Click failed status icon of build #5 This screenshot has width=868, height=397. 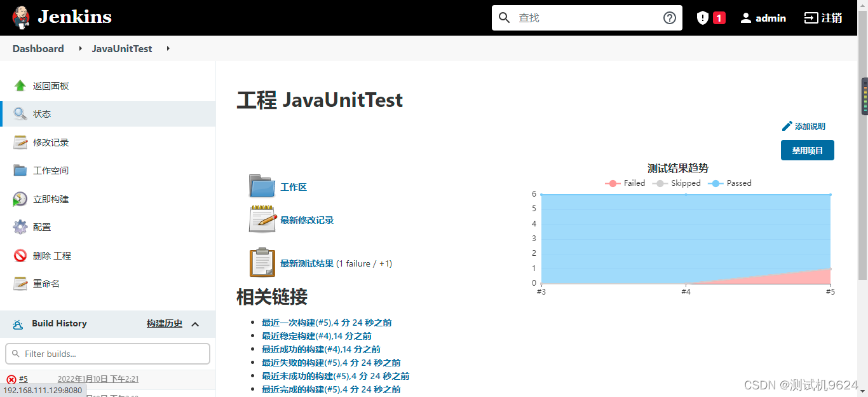point(11,379)
